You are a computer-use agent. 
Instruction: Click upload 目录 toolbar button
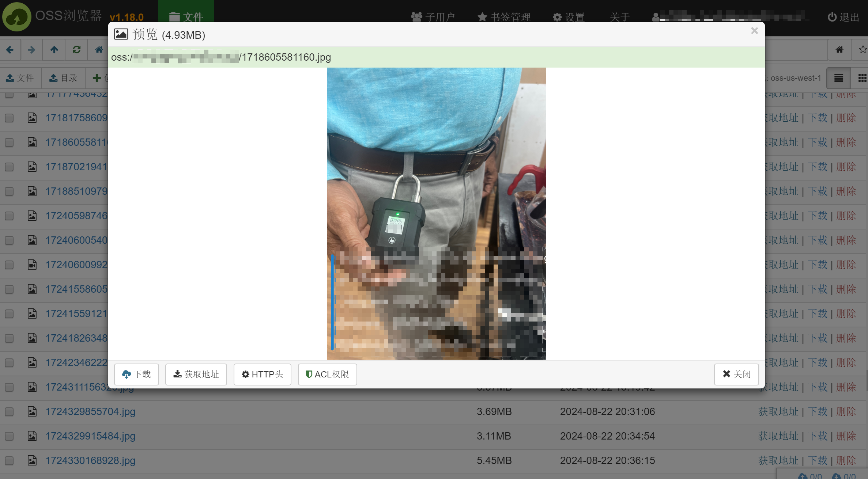tap(64, 78)
